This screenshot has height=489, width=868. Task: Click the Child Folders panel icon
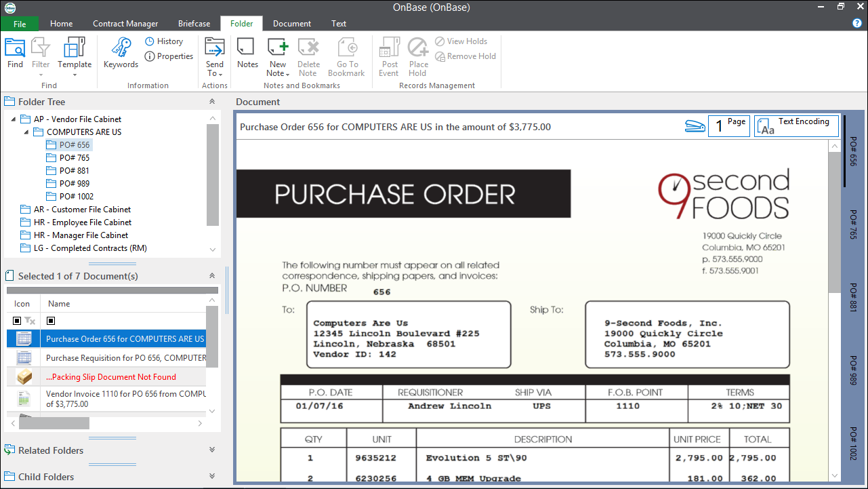point(9,476)
